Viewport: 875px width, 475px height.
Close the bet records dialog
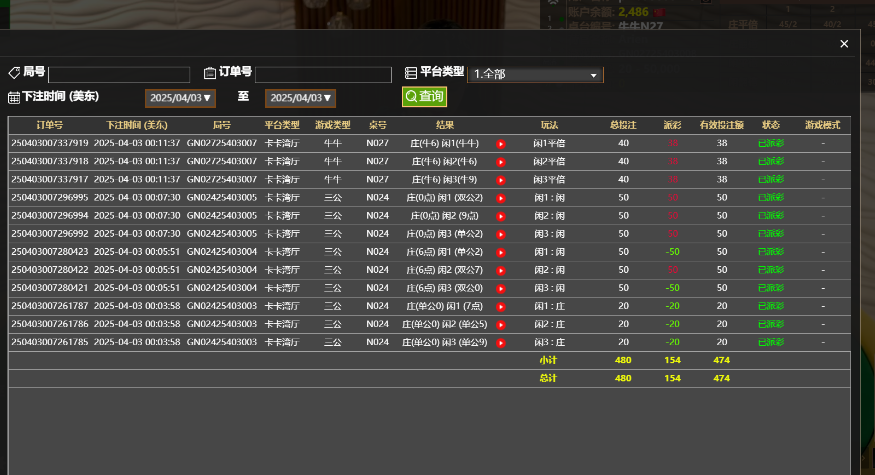pos(844,44)
